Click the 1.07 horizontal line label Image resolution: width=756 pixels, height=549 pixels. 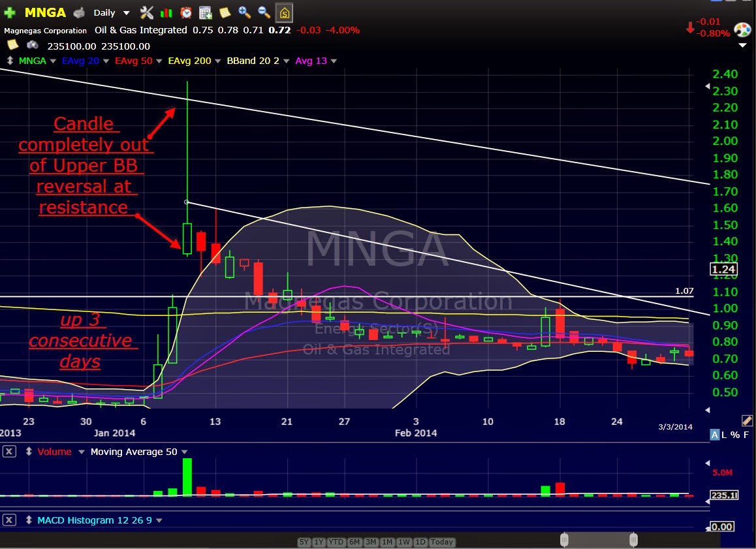[x=684, y=290]
